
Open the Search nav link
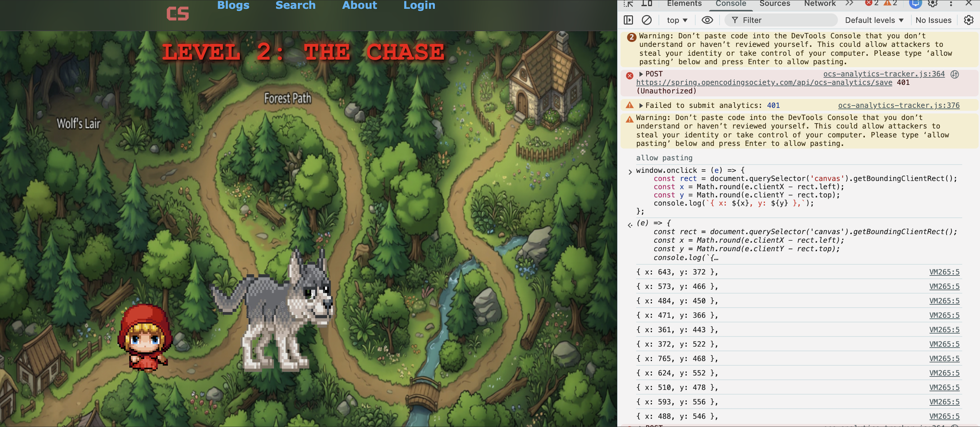point(295,5)
